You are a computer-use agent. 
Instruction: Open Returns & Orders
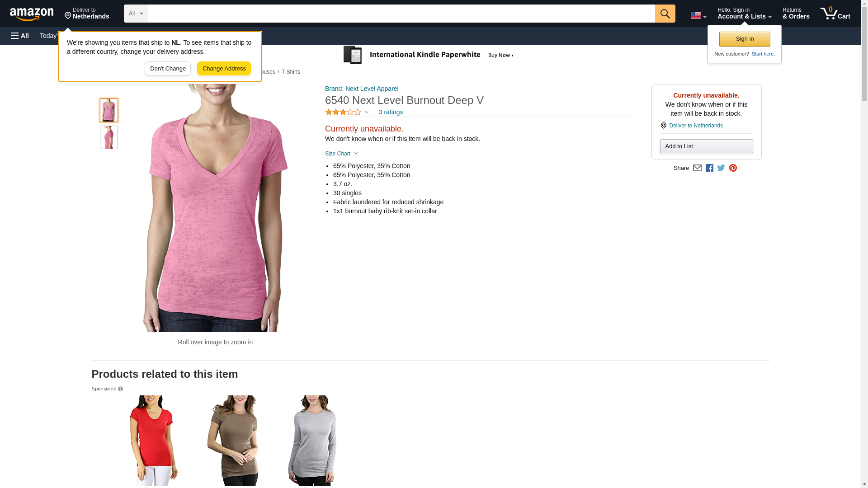pos(796,13)
